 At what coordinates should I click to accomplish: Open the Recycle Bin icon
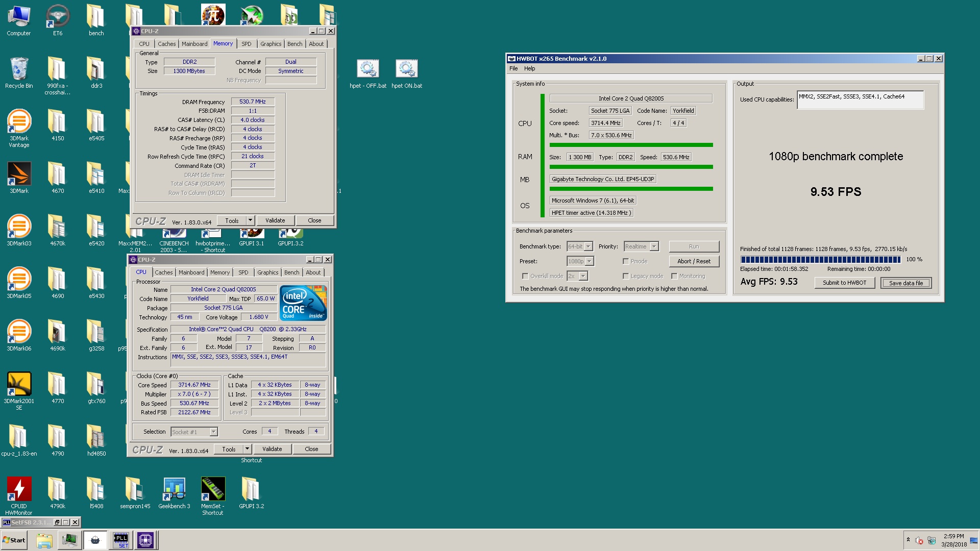(x=19, y=73)
